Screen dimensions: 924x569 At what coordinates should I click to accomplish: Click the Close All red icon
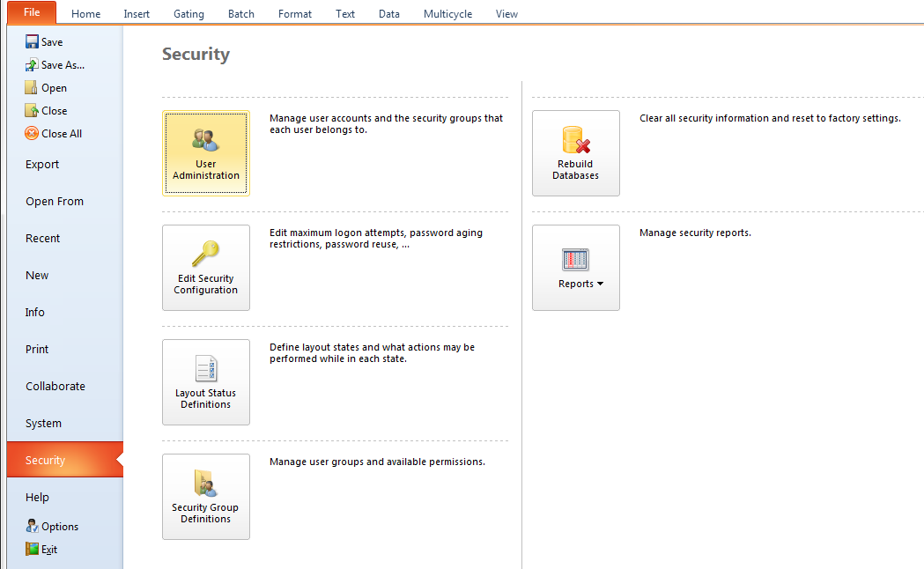click(32, 134)
